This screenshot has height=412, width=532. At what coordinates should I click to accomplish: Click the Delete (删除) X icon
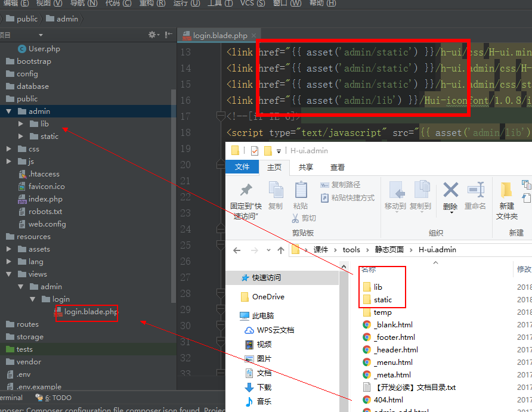450,190
